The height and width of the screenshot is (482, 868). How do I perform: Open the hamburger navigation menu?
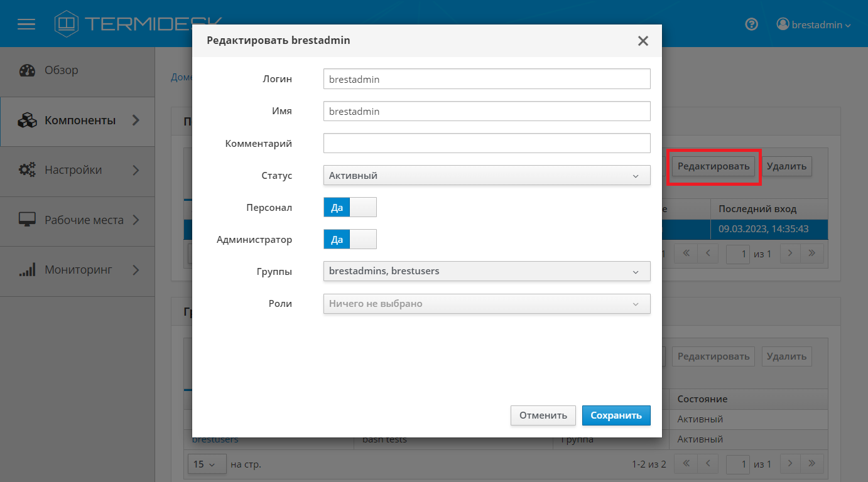[x=26, y=24]
